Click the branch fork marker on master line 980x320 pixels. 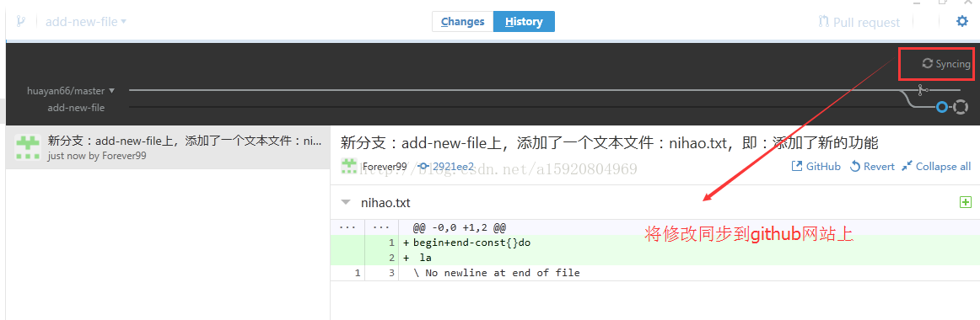coord(921,90)
